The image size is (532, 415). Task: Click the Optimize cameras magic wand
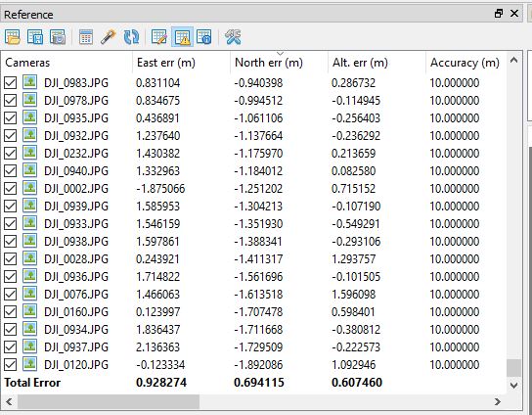pyautogui.click(x=109, y=36)
